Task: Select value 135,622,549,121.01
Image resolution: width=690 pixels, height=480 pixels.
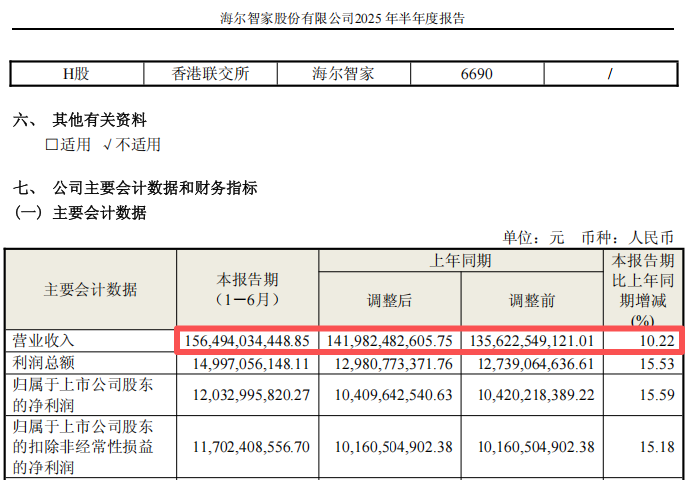Action: click(x=532, y=341)
